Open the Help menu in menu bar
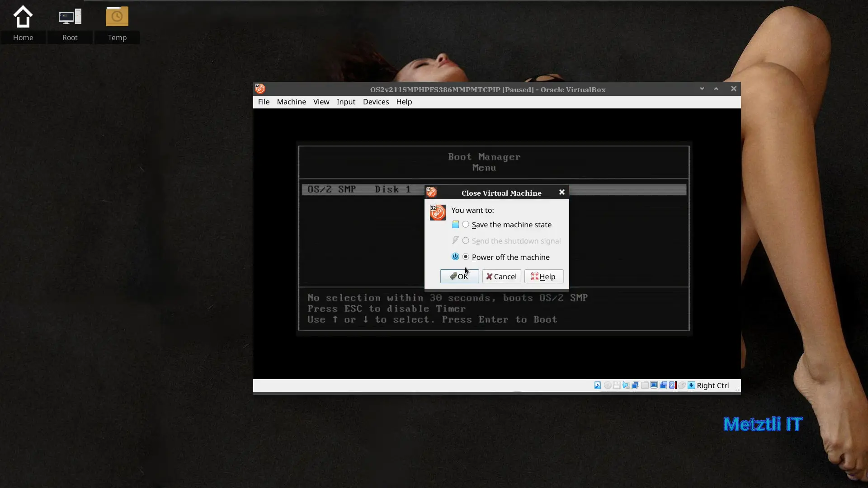Image resolution: width=868 pixels, height=488 pixels. 404,102
